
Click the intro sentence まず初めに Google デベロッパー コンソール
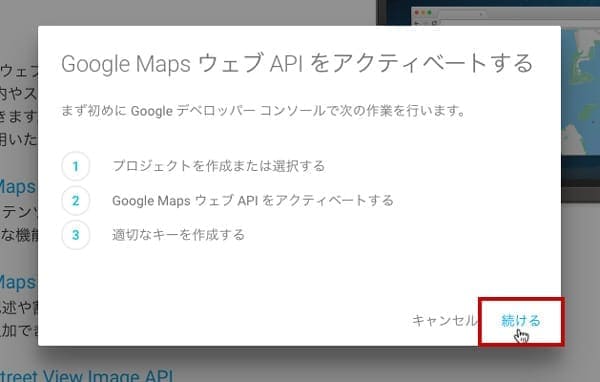pos(264,111)
